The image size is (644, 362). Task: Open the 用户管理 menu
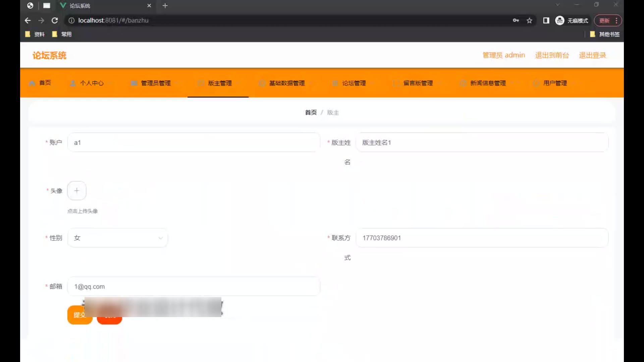555,83
